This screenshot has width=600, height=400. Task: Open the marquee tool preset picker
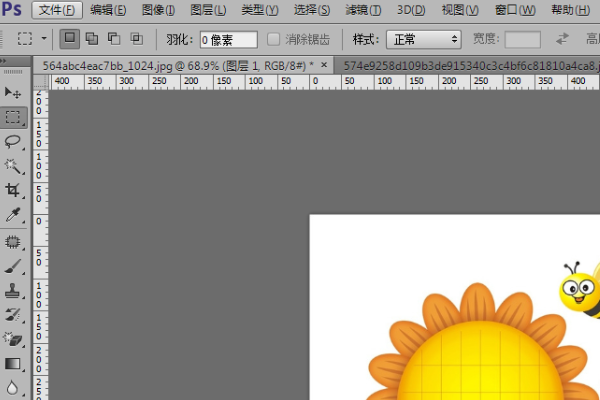[x=32, y=40]
